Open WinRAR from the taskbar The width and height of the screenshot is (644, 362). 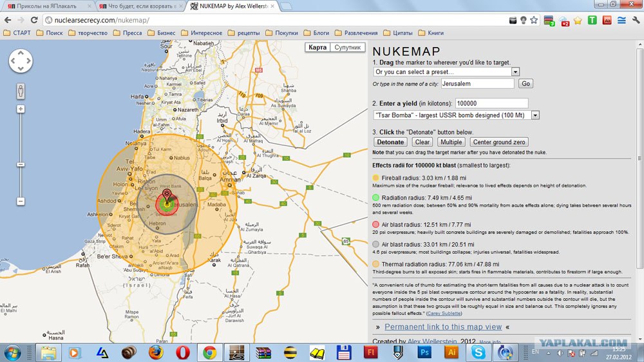pos(263,352)
